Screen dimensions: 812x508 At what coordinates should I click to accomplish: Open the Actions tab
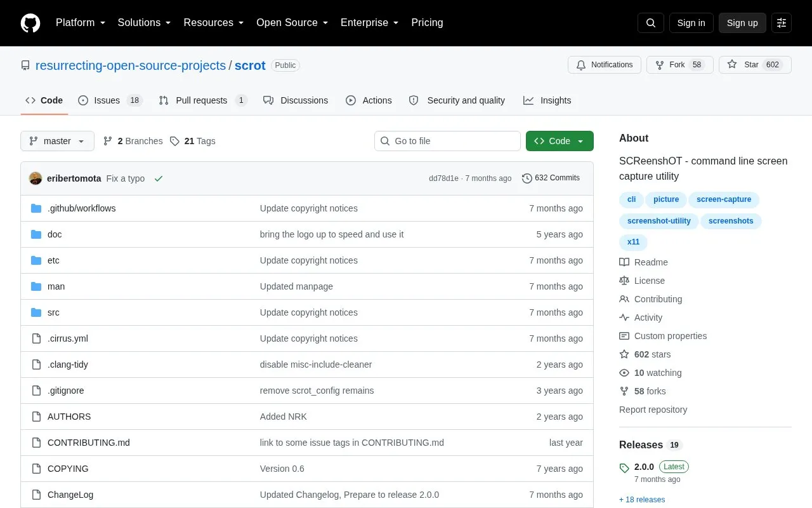click(369, 100)
